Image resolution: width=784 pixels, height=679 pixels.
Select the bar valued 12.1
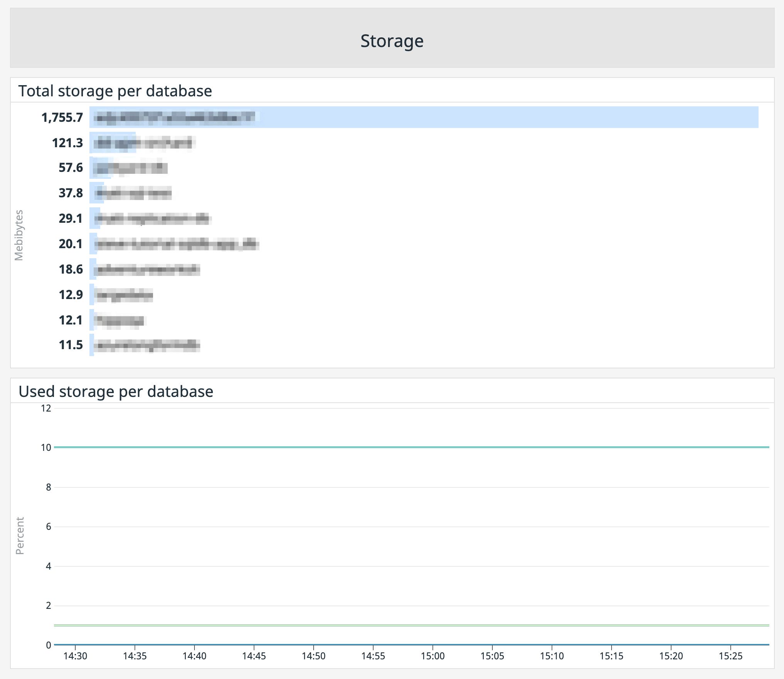(x=93, y=319)
